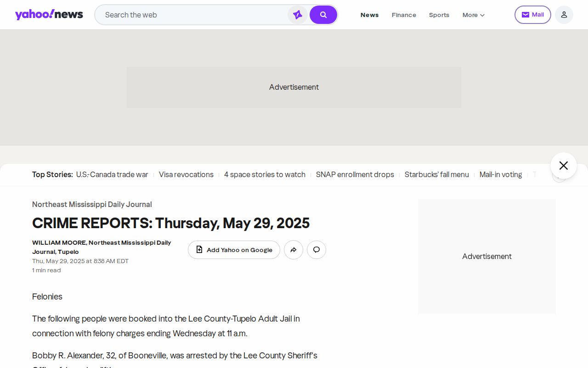Open the user profile icon
The width and height of the screenshot is (588, 368).
(x=564, y=15)
